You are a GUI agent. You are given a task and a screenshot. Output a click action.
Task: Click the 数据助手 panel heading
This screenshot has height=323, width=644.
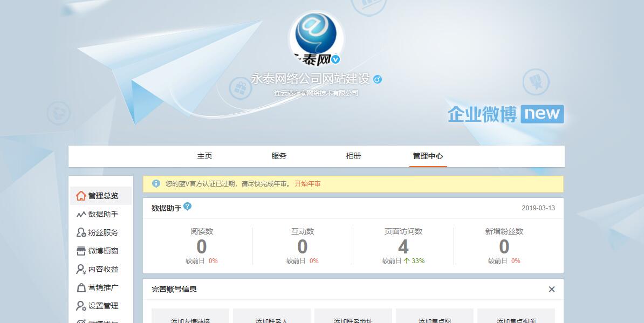tap(166, 208)
